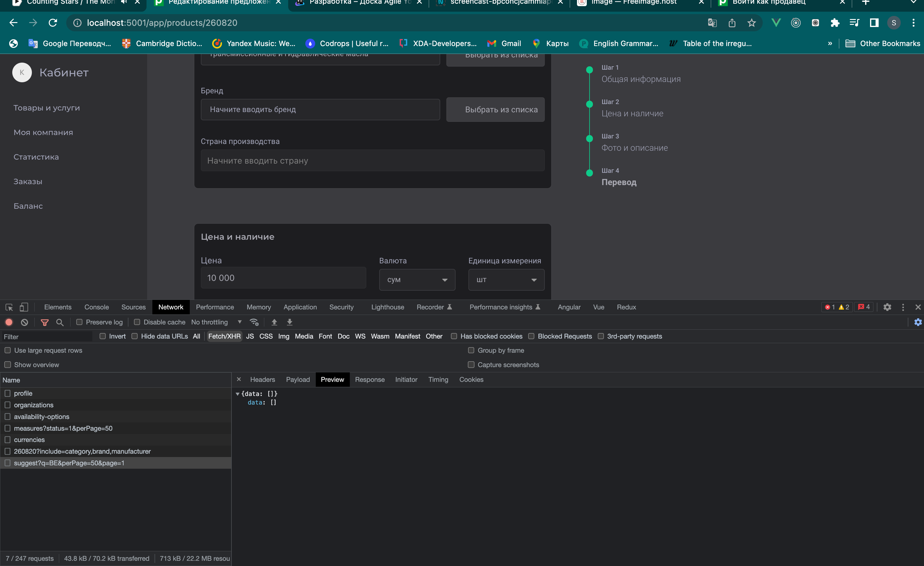Enable Disable cache checkbox
The height and width of the screenshot is (566, 924).
[137, 322]
